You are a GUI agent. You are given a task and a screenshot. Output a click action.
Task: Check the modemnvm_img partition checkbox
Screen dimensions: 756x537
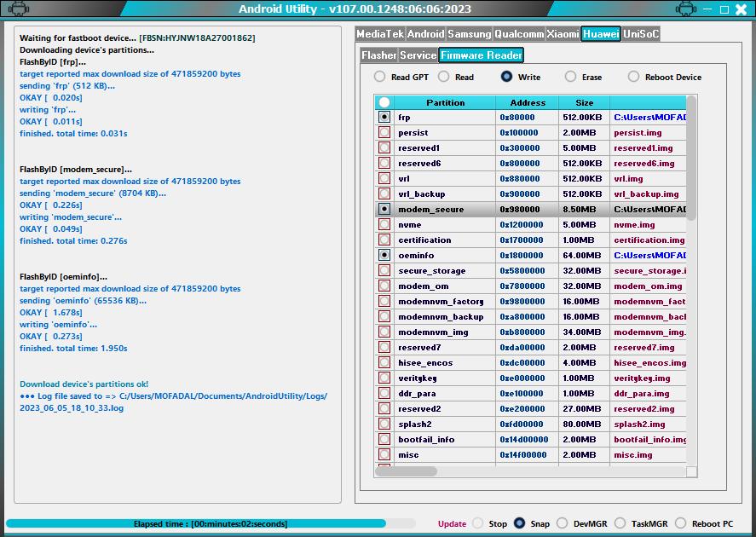[384, 332]
